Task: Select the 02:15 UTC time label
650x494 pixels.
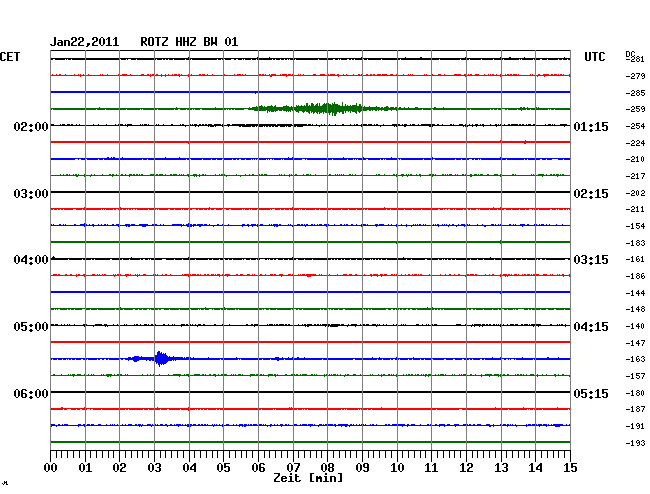Action: (591, 194)
